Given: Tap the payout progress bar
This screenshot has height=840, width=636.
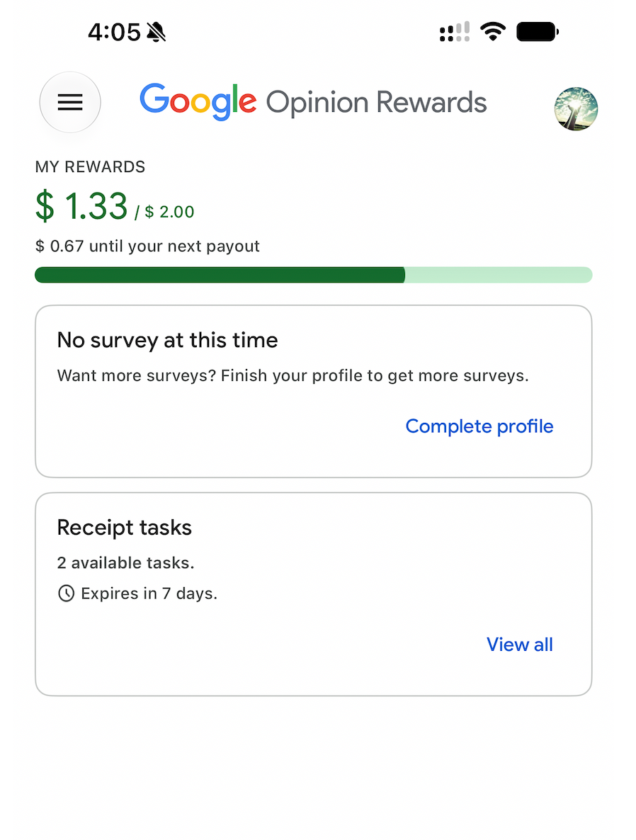Looking at the screenshot, I should [314, 275].
